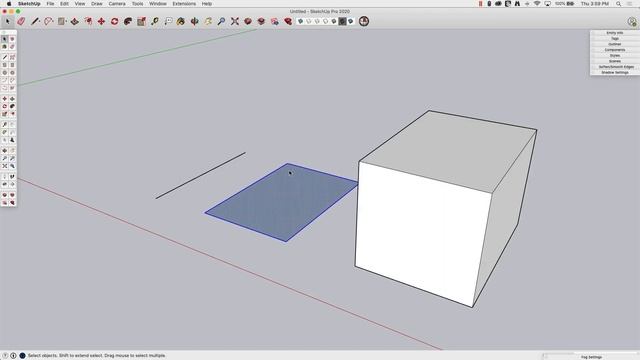Select the Line tool in left palette

pos(4,57)
